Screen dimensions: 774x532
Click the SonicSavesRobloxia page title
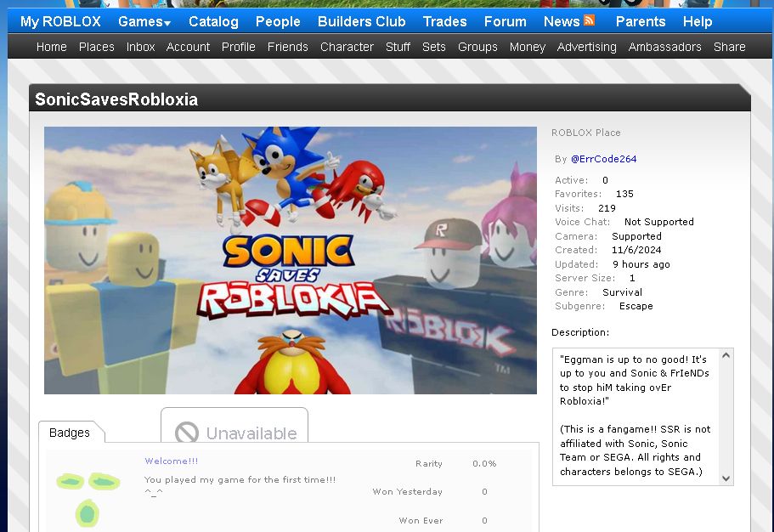pos(116,99)
